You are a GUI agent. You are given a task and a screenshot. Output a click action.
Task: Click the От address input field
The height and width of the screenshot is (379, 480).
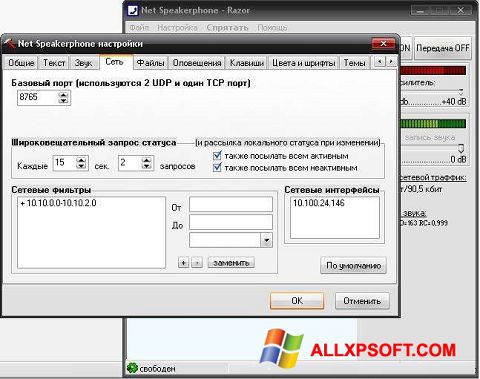pyautogui.click(x=231, y=204)
